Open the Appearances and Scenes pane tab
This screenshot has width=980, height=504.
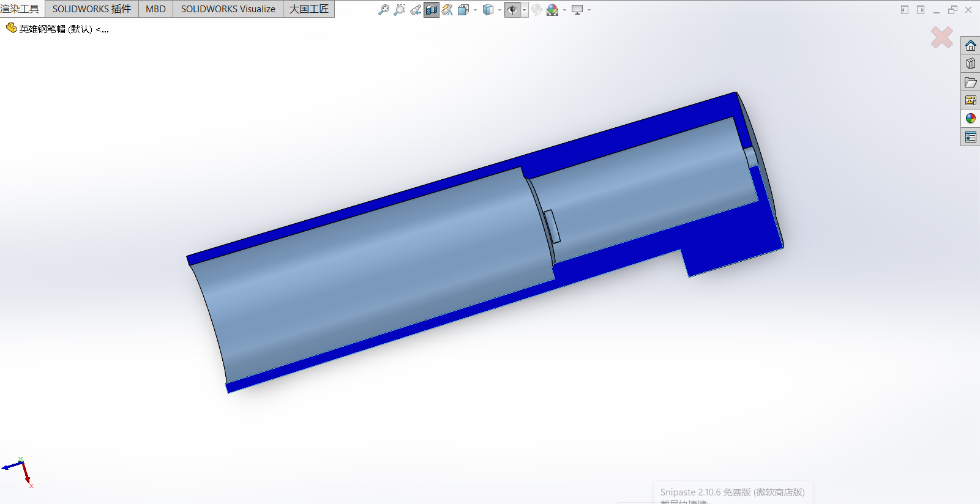click(x=970, y=119)
